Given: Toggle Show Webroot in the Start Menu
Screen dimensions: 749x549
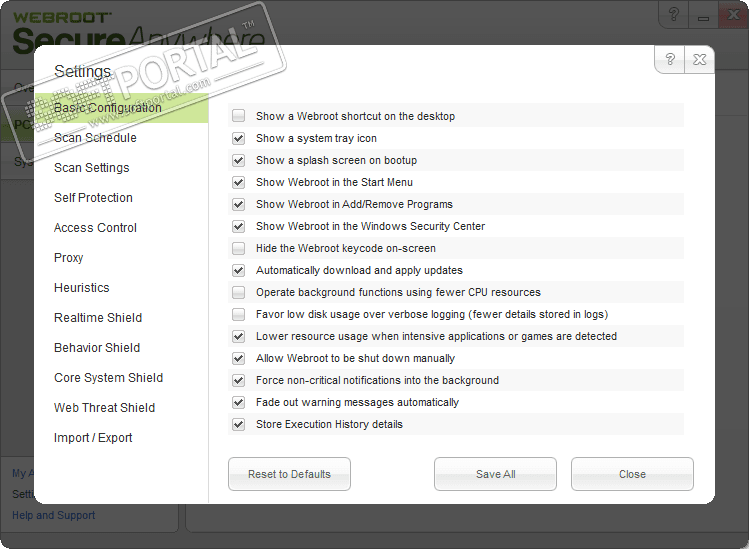Looking at the screenshot, I should pyautogui.click(x=238, y=182).
